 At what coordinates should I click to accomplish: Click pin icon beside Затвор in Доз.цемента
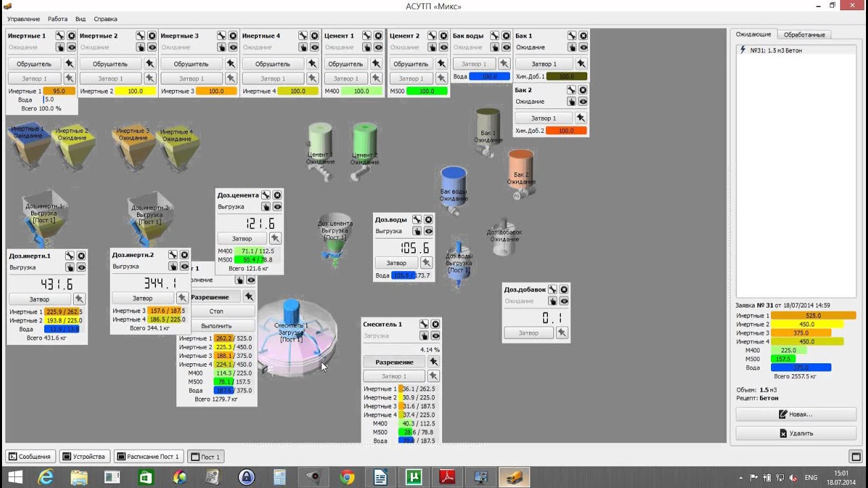(x=275, y=238)
